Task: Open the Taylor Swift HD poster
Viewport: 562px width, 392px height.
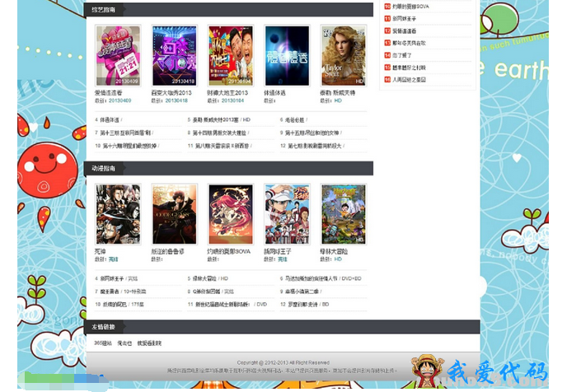Action: click(x=344, y=55)
